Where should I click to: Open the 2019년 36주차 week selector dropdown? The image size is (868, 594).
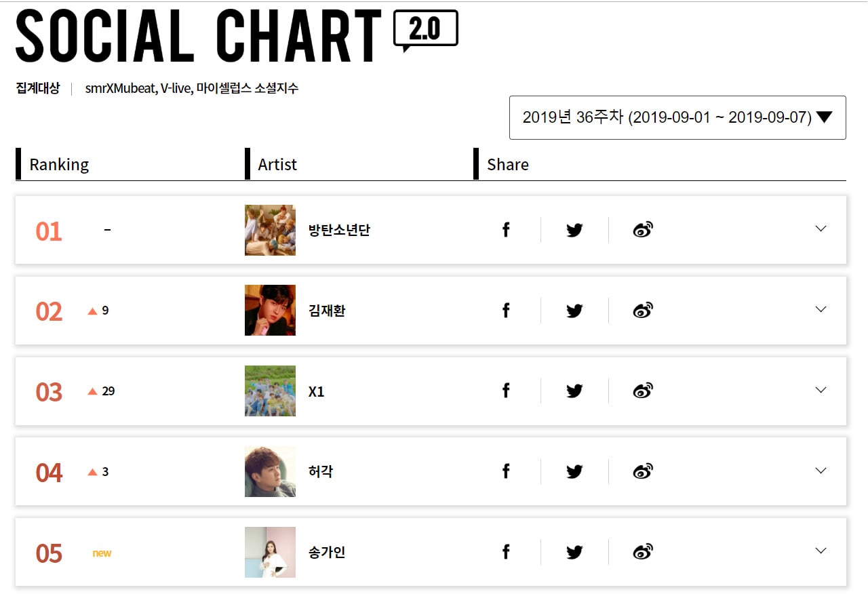tap(677, 117)
